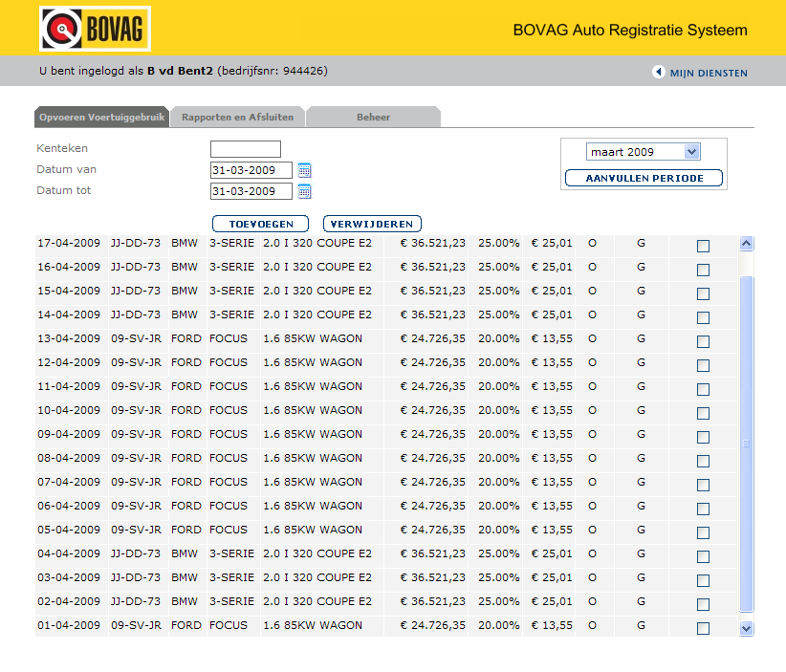Switch to Rapporten en Afsluiten tab
This screenshot has height=672, width=786.
pos(237,118)
